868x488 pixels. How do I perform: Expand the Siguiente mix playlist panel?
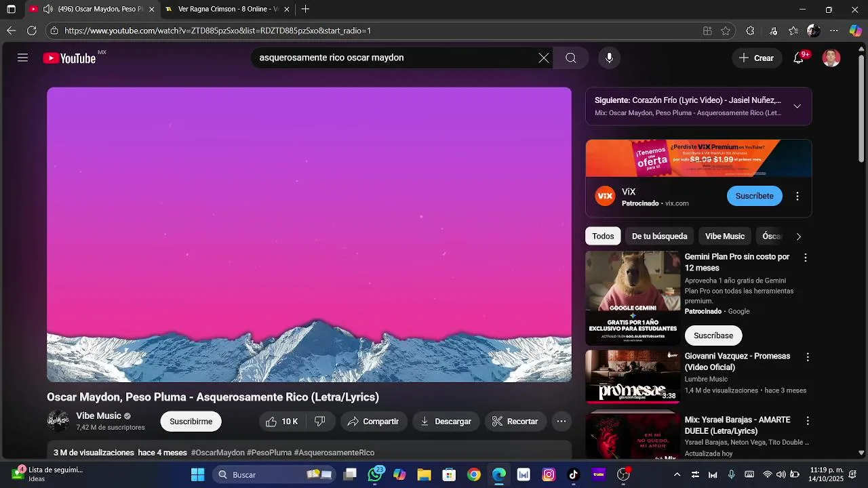[x=797, y=106]
